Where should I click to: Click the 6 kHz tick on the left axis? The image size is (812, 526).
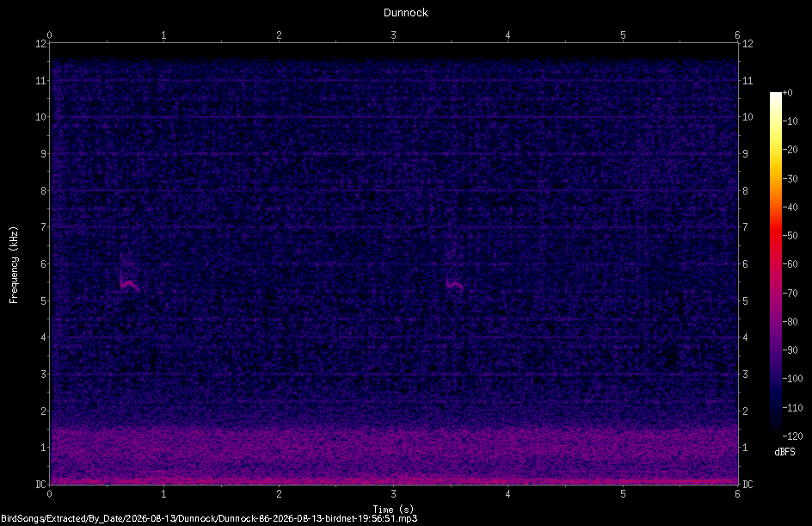tap(44, 264)
